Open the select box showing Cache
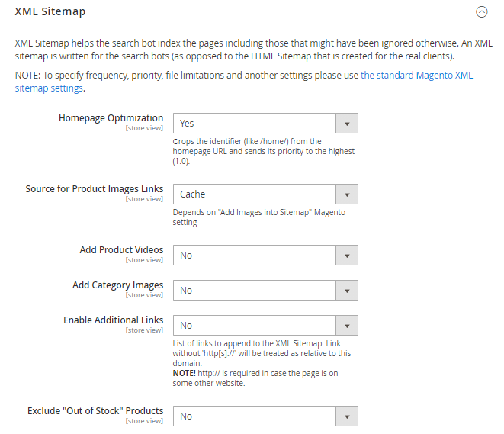The width and height of the screenshot is (504, 434). point(255,194)
